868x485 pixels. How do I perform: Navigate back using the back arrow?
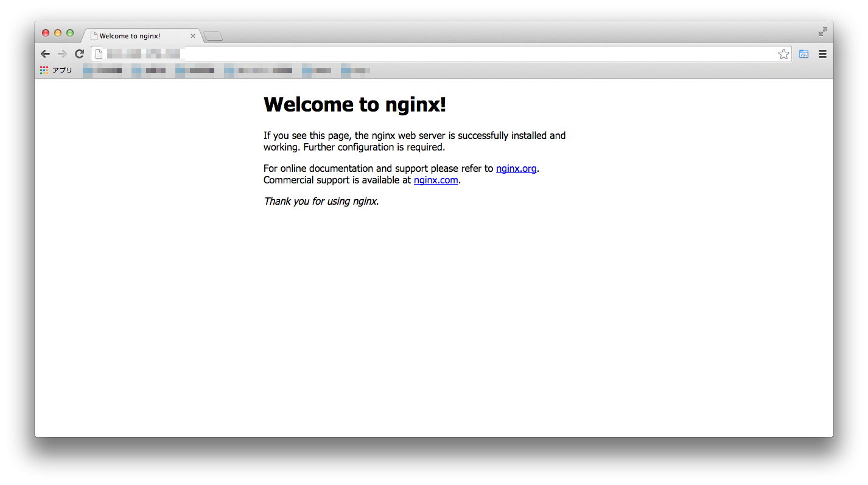[45, 54]
